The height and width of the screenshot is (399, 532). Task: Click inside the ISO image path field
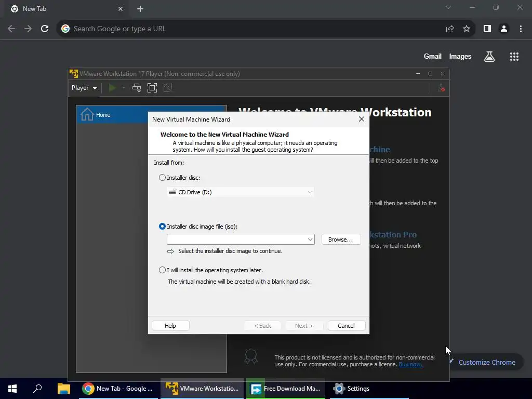point(236,239)
